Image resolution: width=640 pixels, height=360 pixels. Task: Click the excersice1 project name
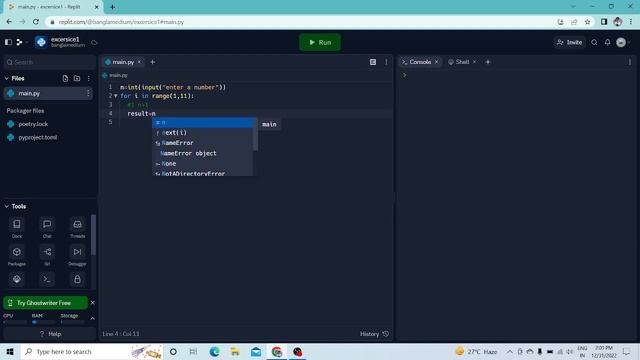65,39
